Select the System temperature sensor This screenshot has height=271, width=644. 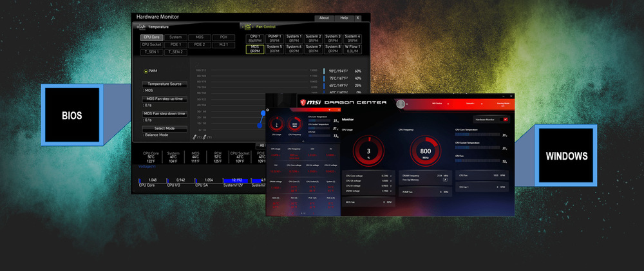click(176, 37)
